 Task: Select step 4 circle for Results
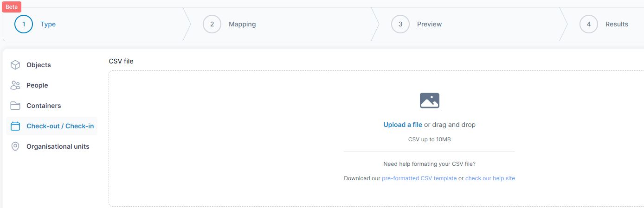589,24
